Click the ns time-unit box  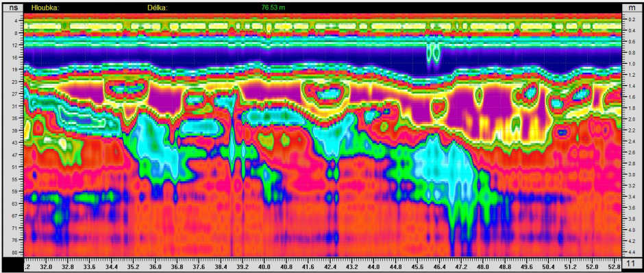point(13,8)
